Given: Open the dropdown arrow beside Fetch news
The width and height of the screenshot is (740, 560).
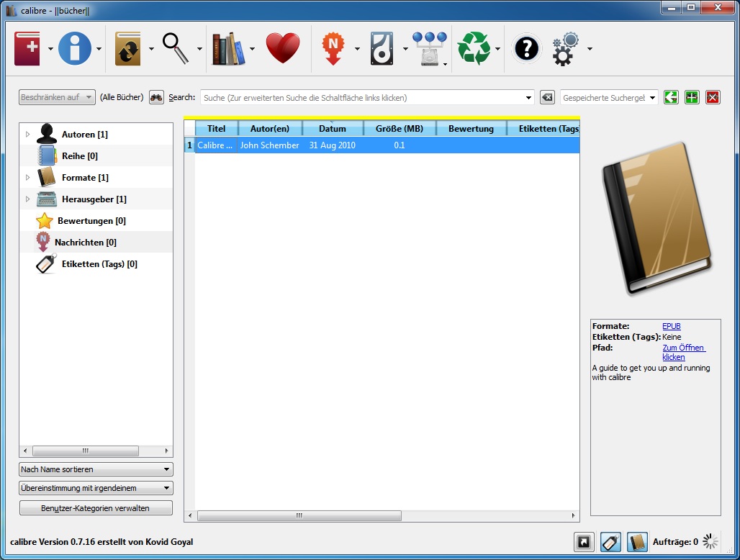Looking at the screenshot, I should pyautogui.click(x=357, y=49).
